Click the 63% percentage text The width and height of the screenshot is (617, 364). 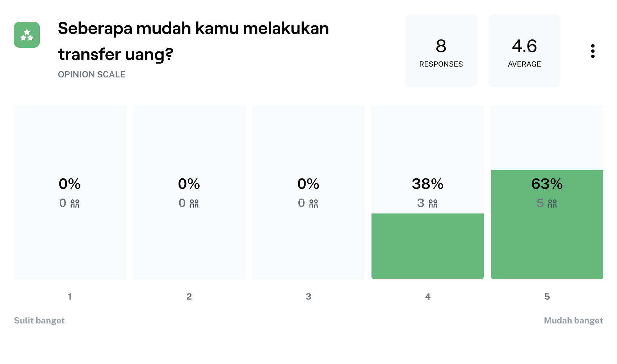pos(547,184)
